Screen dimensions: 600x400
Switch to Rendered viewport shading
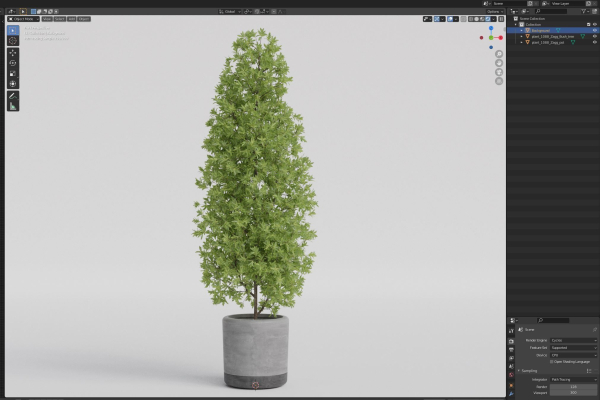click(x=488, y=19)
